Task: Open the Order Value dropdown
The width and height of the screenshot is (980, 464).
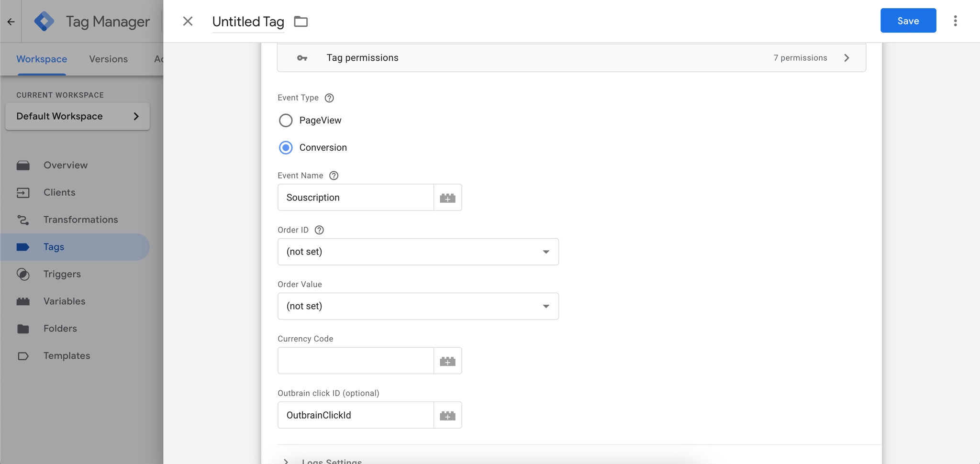Action: coord(546,306)
